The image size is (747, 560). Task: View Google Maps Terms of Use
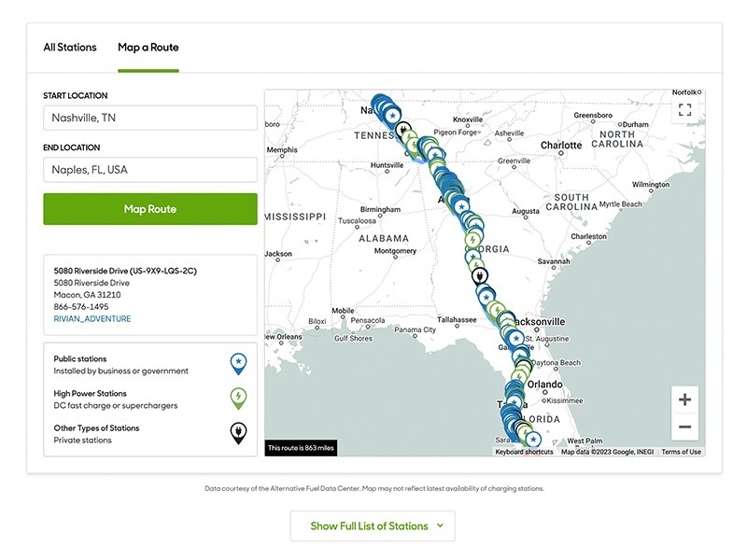pos(680,450)
